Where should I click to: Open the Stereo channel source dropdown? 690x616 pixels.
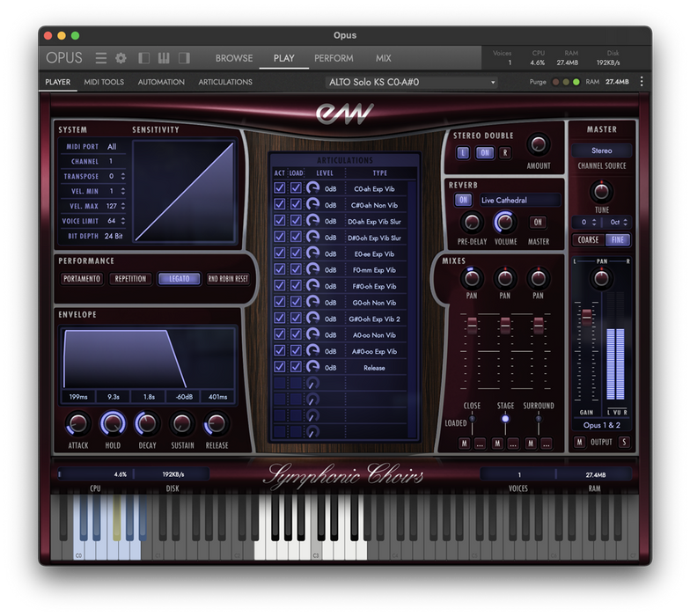601,150
